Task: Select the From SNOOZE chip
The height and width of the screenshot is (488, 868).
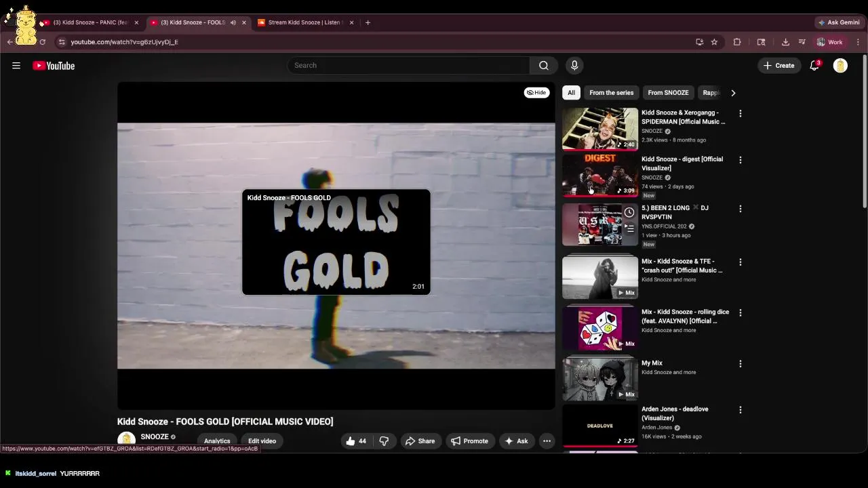Action: pyautogui.click(x=668, y=93)
